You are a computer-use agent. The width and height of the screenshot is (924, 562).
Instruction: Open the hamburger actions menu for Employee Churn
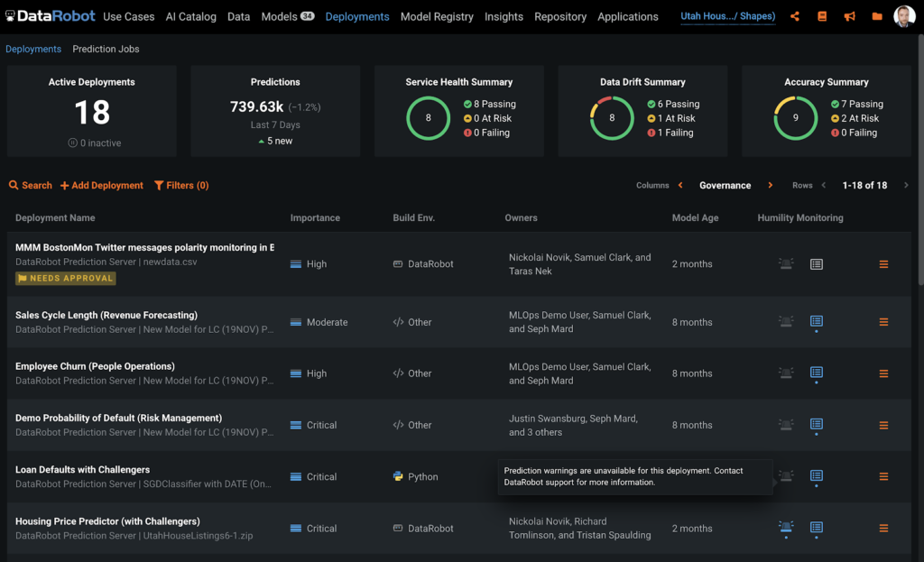pos(882,373)
